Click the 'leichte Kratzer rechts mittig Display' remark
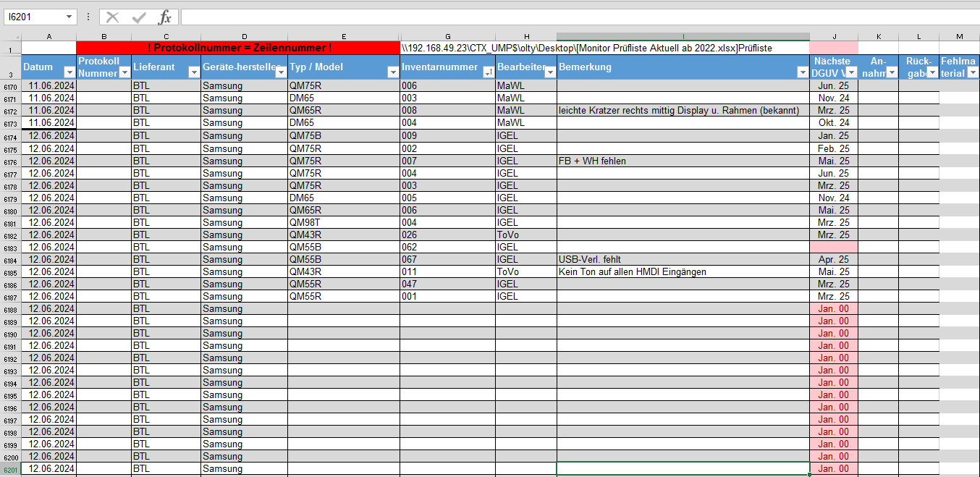The width and height of the screenshot is (980, 477). pyautogui.click(x=683, y=111)
